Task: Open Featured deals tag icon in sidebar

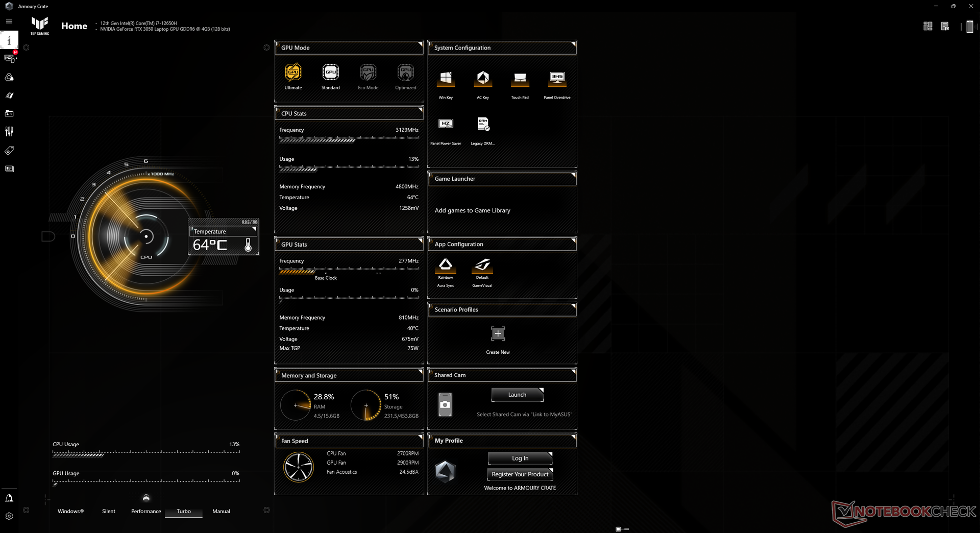Action: tap(9, 150)
